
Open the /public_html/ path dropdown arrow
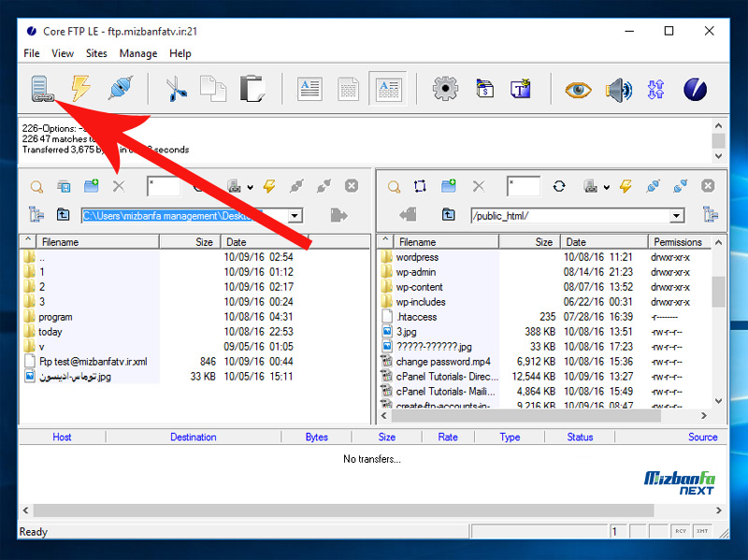676,216
